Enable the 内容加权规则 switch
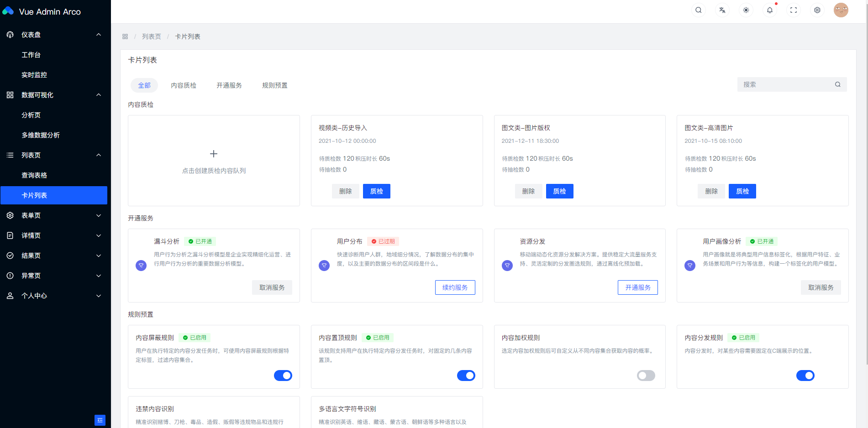Screen dimensions: 868x428 point(646,376)
